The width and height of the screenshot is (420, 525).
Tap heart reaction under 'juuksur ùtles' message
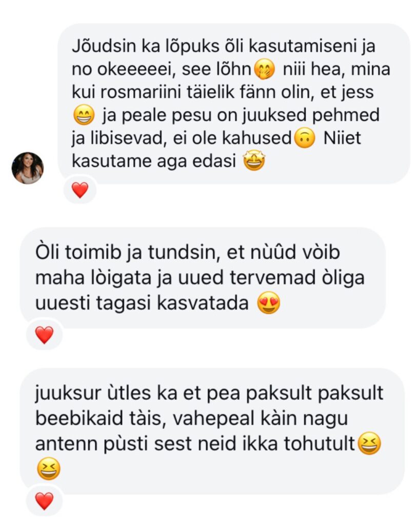(x=44, y=501)
